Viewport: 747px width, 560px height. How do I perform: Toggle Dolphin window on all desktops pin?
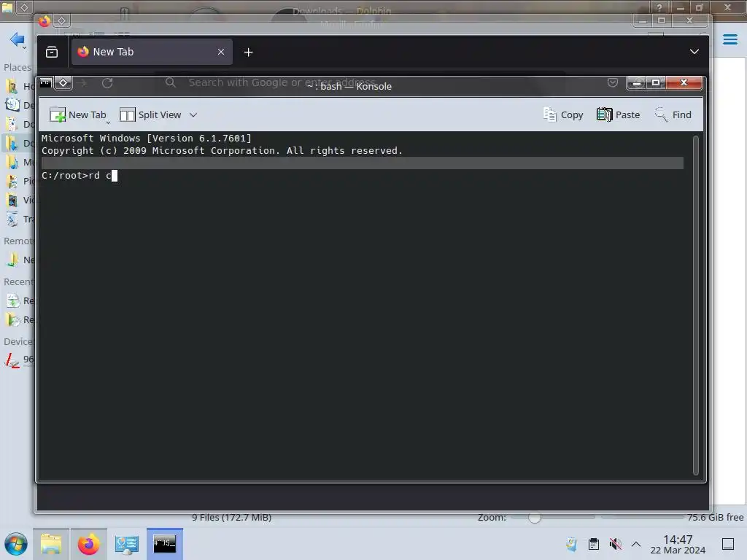click(x=24, y=7)
